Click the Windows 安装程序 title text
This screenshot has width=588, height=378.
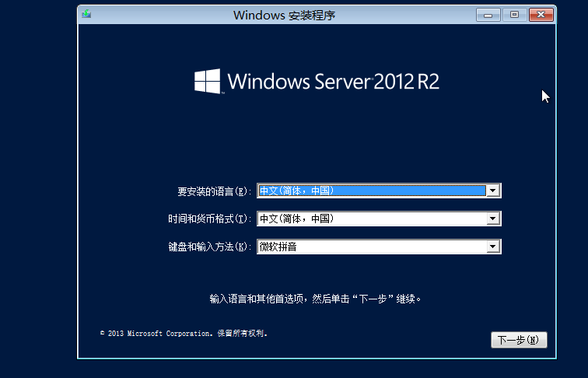(284, 15)
